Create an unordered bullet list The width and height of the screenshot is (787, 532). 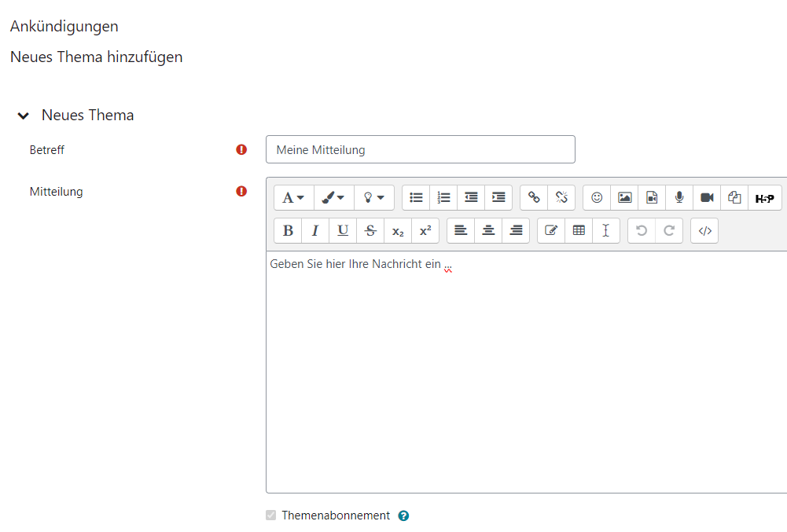point(416,198)
